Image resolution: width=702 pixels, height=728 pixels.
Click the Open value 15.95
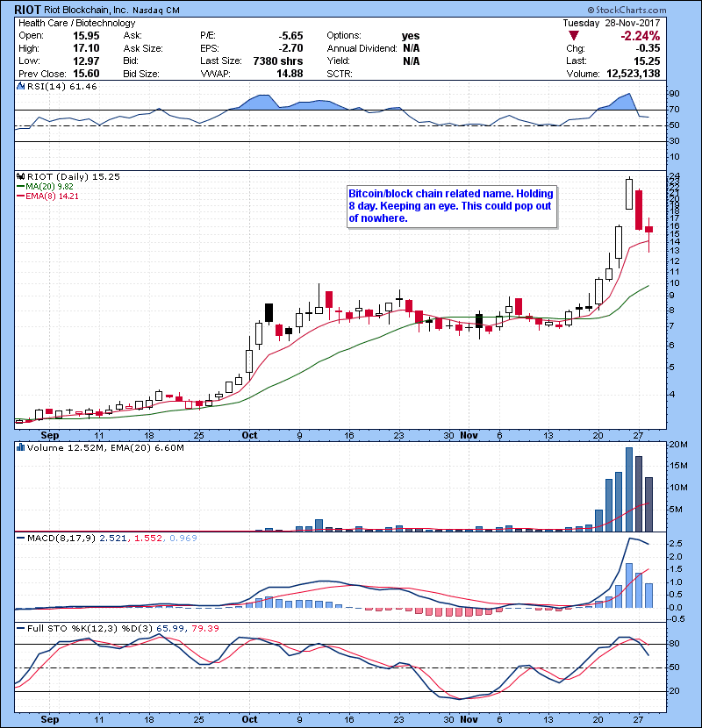(x=86, y=36)
